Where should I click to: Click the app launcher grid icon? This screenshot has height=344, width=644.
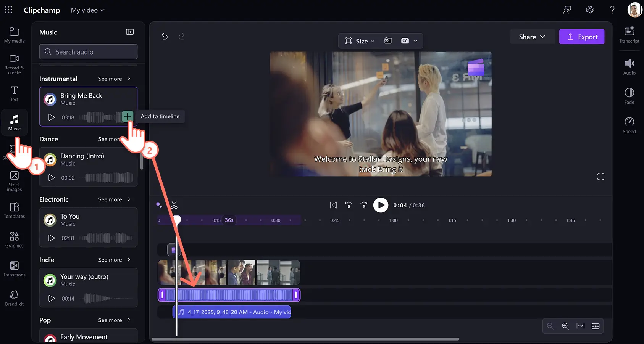pyautogui.click(x=8, y=10)
